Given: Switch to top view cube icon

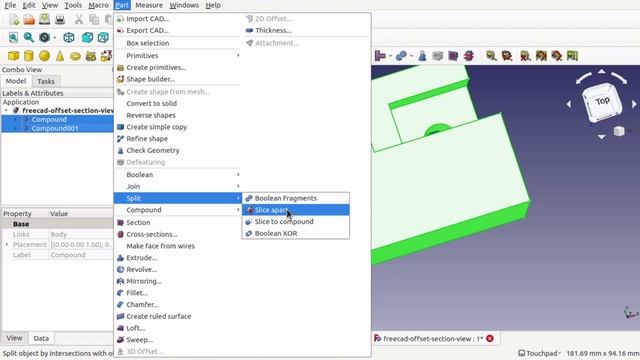Looking at the screenshot, I should [103, 38].
